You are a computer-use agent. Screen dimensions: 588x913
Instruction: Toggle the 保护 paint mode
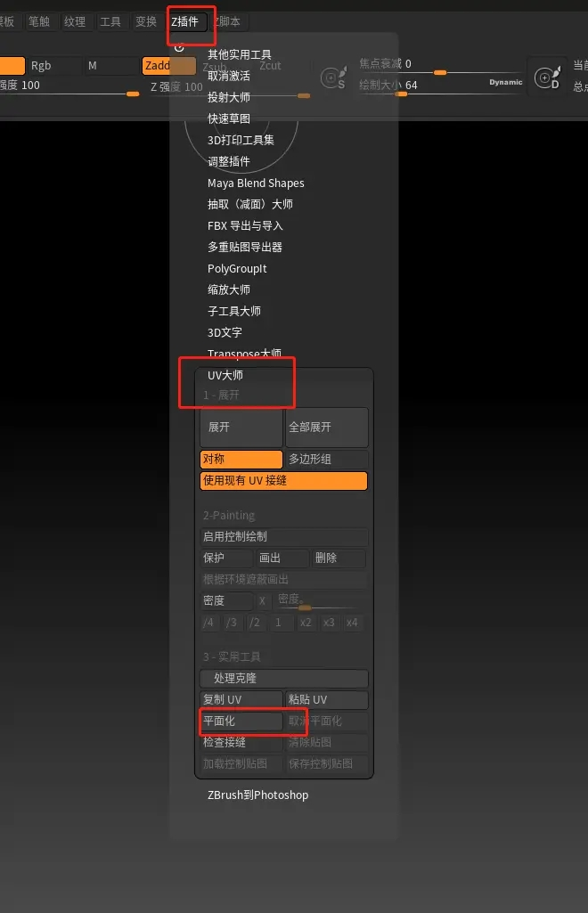226,558
